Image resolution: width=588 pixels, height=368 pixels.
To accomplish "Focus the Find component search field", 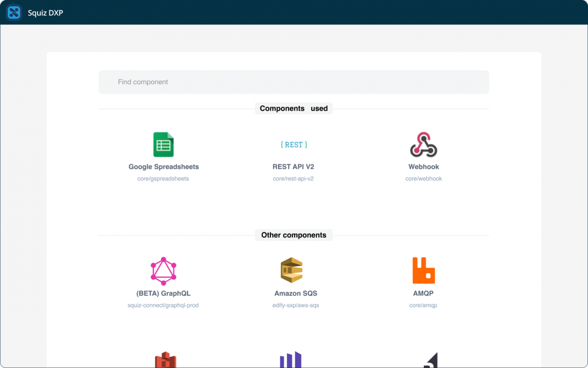I will pyautogui.click(x=293, y=82).
